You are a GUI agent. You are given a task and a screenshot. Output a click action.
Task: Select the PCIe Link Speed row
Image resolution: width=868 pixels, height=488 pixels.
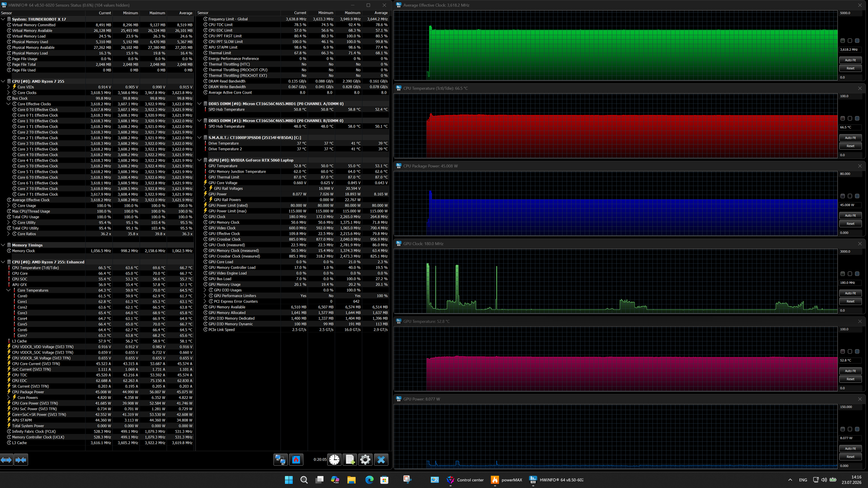tap(293, 330)
